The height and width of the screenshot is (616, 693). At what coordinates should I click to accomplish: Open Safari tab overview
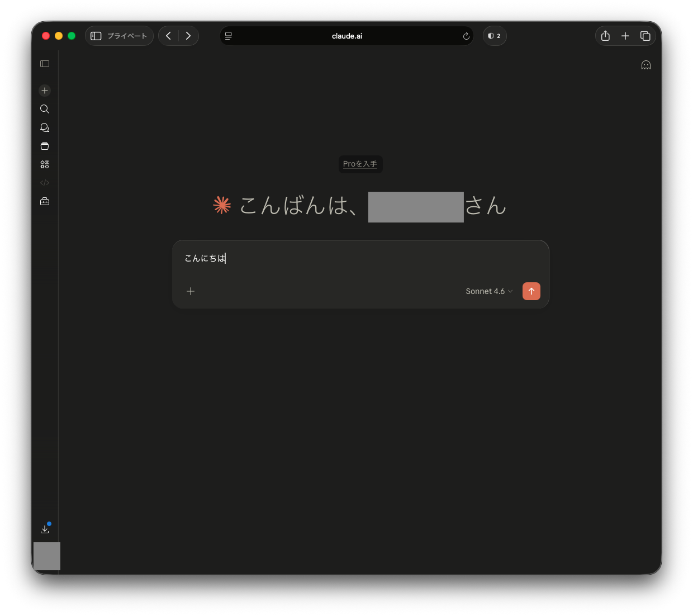click(645, 36)
